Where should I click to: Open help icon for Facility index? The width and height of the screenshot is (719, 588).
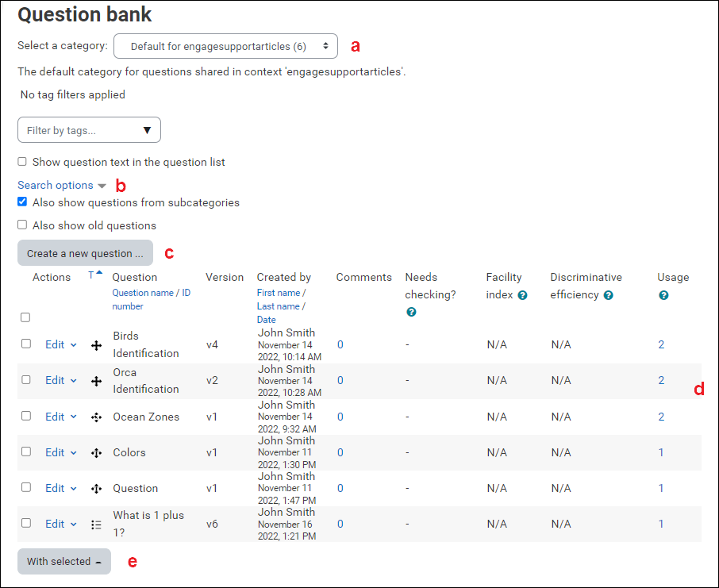522,295
